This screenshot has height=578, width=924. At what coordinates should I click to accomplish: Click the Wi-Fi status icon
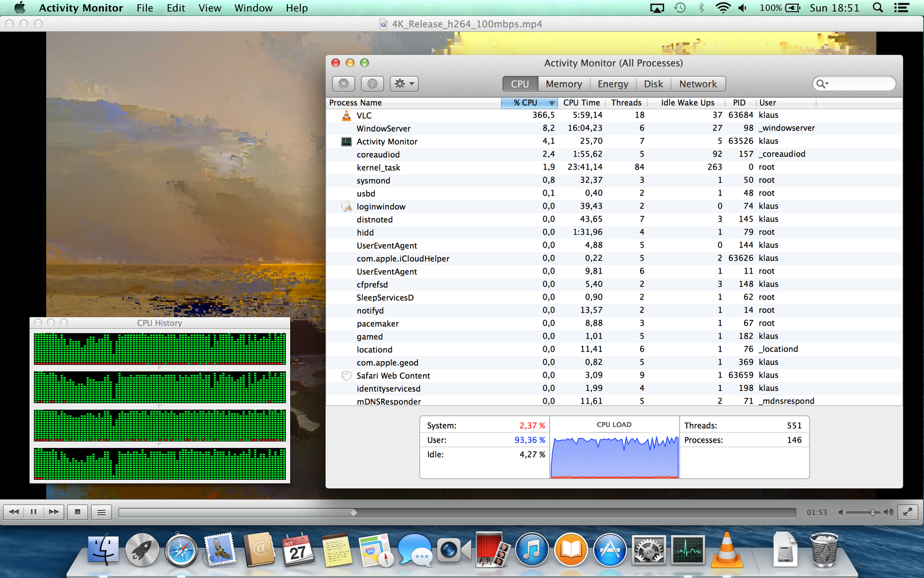[723, 8]
